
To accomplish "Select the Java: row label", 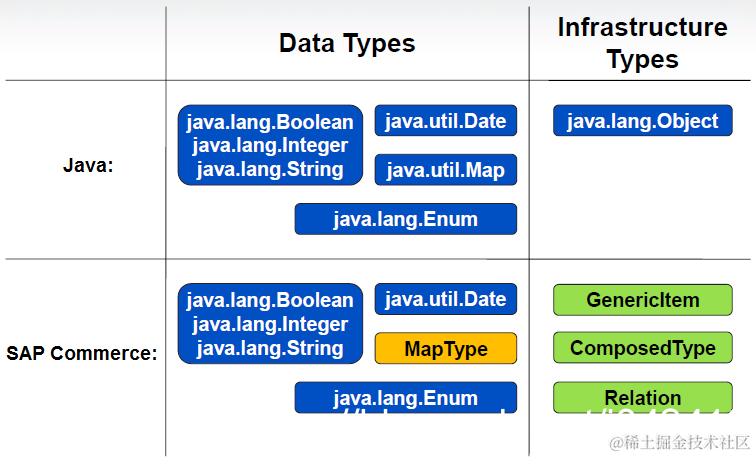I will point(88,165).
